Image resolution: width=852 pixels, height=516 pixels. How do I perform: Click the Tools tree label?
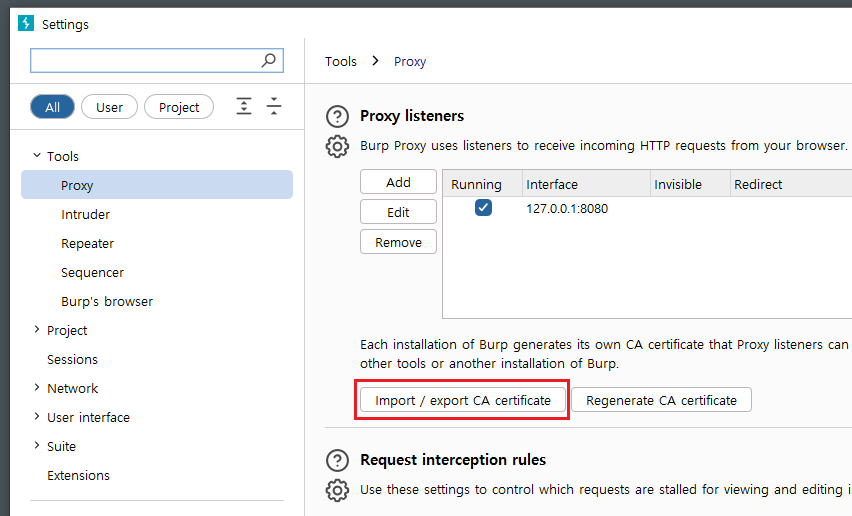click(62, 156)
